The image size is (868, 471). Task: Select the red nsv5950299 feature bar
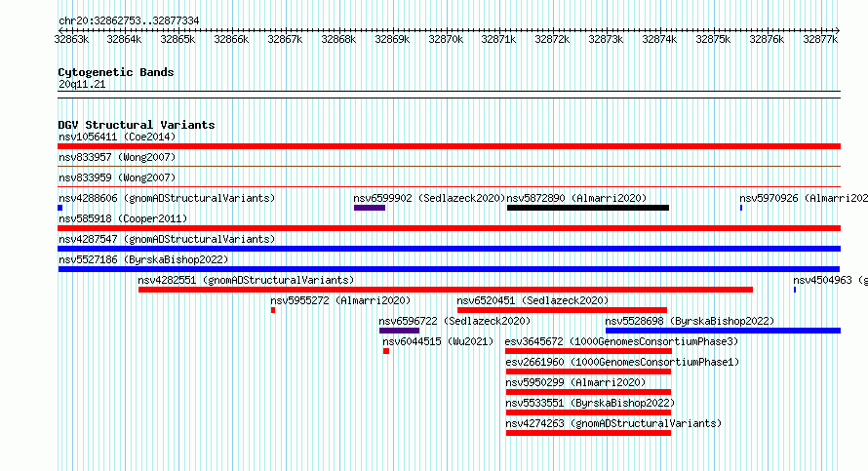[588, 392]
